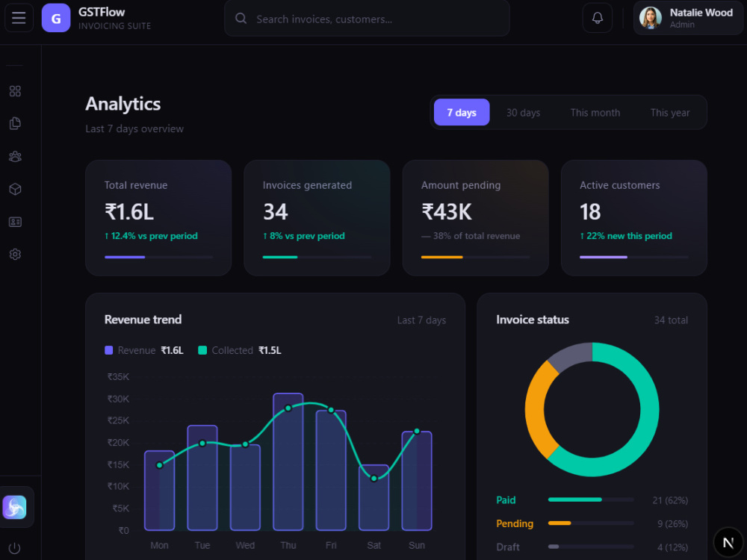
Task: Open the Active customers card
Action: point(633,218)
